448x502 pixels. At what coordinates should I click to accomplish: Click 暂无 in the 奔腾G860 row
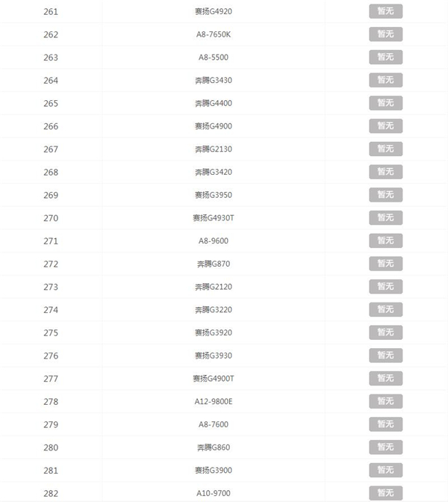coord(385,447)
